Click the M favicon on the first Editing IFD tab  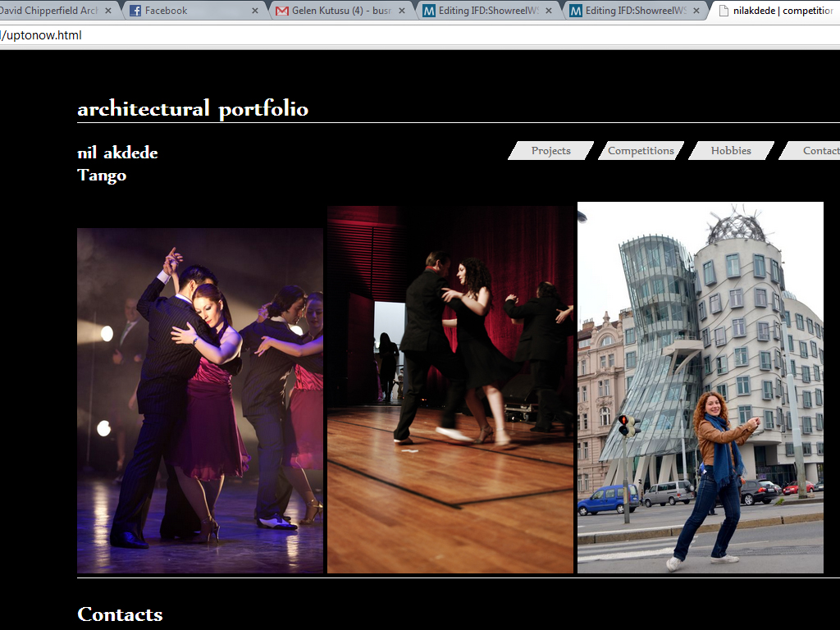[x=429, y=11]
